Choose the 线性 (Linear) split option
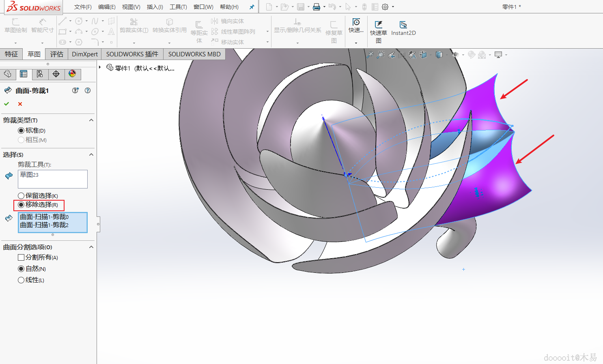The height and width of the screenshot is (364, 603). click(x=21, y=280)
